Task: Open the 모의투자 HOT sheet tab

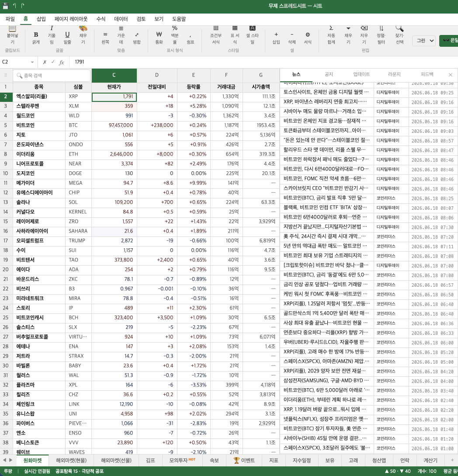Action: (x=182, y=460)
